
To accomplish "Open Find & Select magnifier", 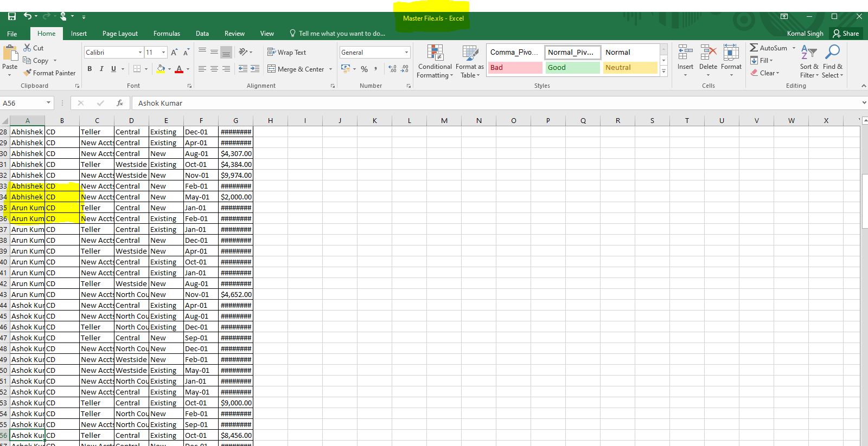I will [x=832, y=53].
